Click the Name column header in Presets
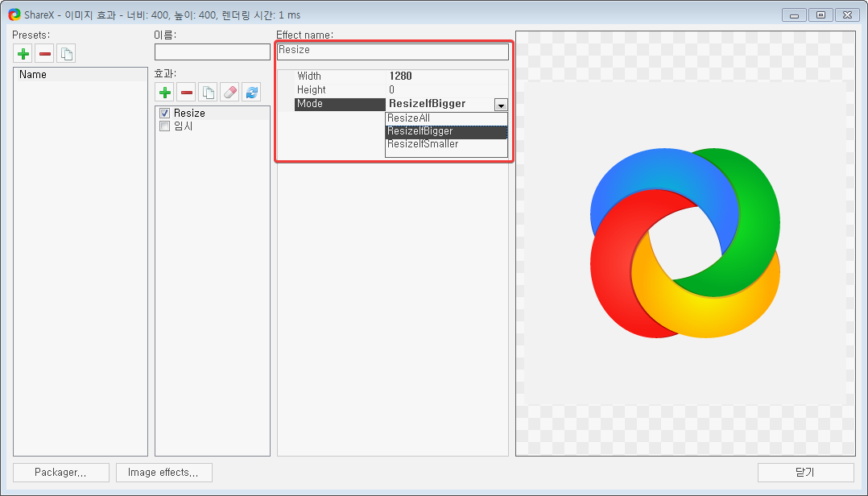The height and width of the screenshot is (496, 868). click(81, 74)
